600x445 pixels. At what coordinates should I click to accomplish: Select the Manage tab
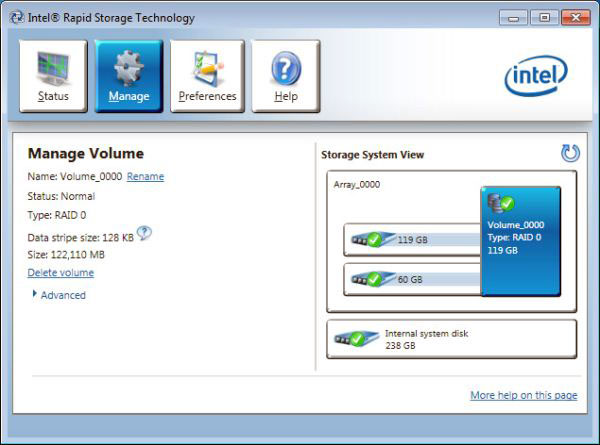[x=129, y=76]
